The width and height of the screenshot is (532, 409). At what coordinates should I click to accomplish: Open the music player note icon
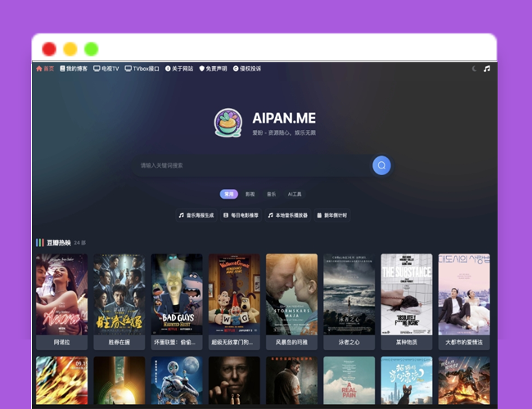tap(487, 69)
